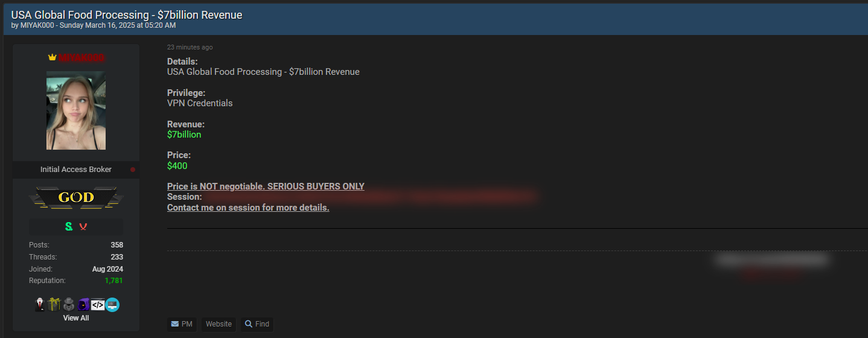The image size is (868, 338).
Task: Click the thread title in header
Action: [127, 14]
